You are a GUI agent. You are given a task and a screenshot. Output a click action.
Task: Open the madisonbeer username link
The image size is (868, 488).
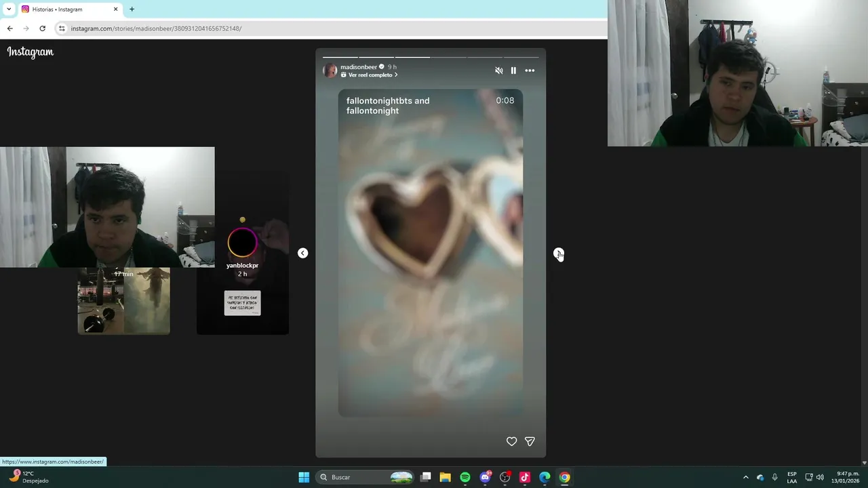(x=359, y=67)
